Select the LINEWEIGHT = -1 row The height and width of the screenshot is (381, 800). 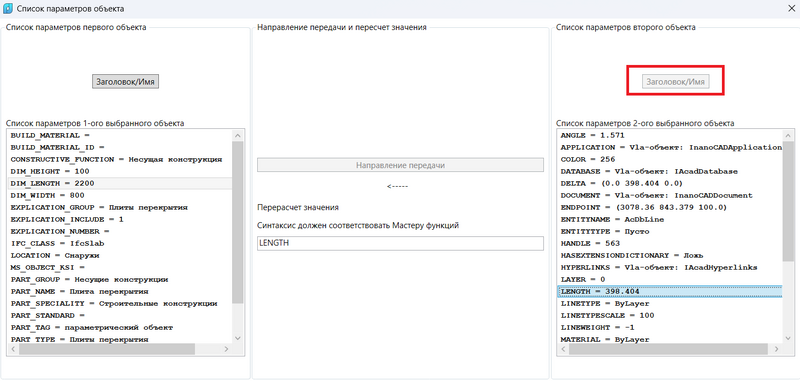click(669, 327)
